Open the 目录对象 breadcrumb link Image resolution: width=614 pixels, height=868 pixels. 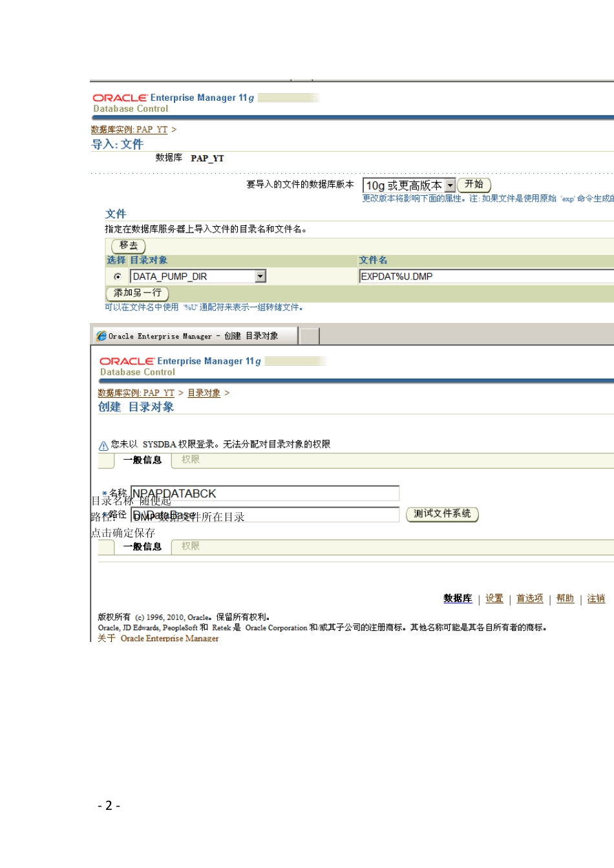[x=204, y=393]
